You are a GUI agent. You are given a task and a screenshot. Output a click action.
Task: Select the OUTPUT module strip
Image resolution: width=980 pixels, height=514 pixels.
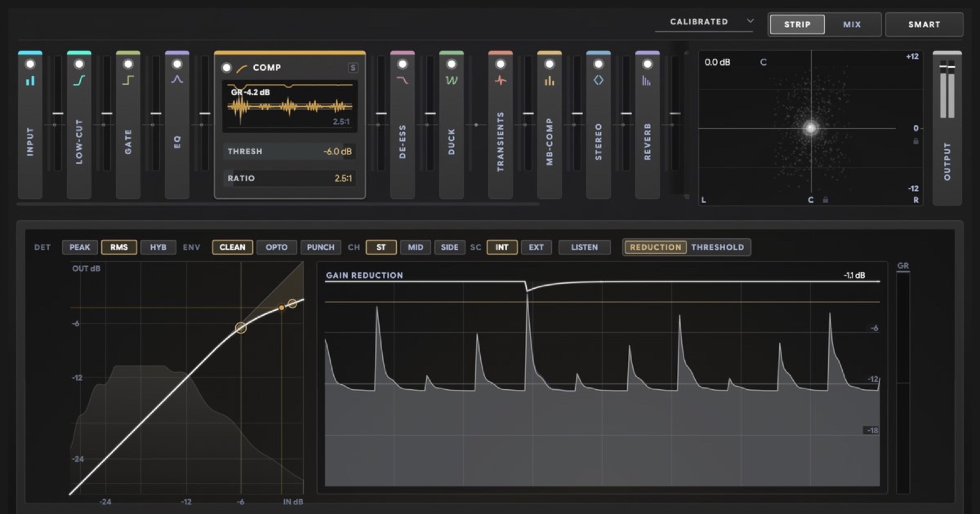947,128
